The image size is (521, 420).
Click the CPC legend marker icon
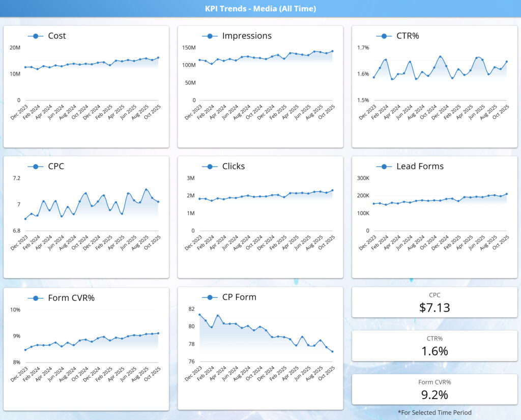[35, 166]
